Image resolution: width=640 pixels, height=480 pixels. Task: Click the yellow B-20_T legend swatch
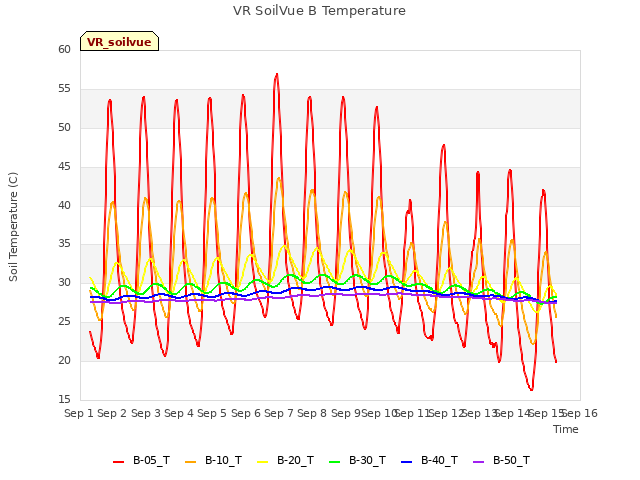coord(262,462)
